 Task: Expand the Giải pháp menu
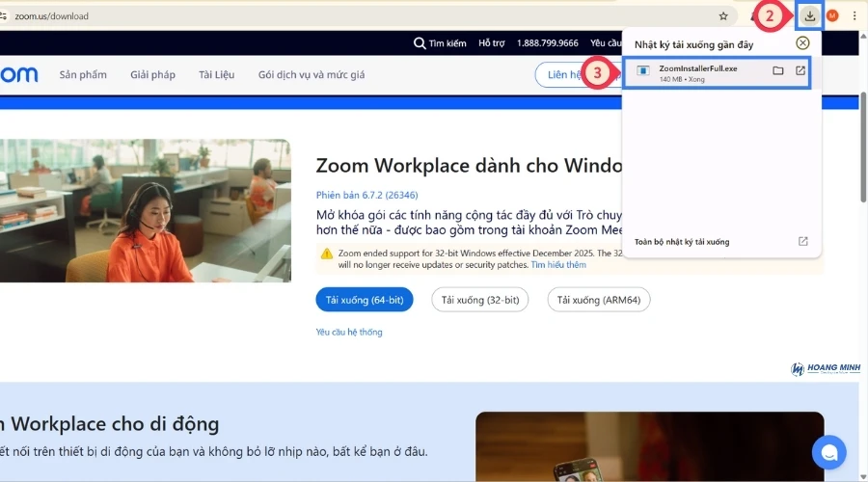pyautogui.click(x=152, y=75)
